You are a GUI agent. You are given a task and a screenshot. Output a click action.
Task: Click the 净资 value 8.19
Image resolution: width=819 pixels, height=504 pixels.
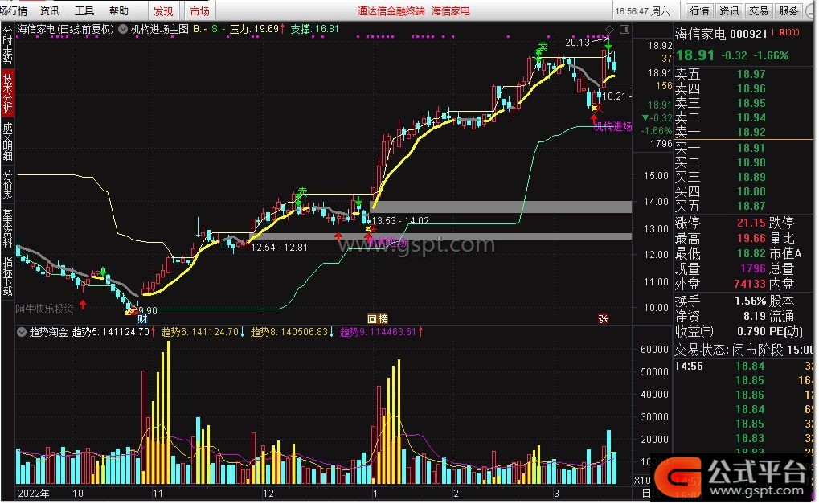(755, 316)
